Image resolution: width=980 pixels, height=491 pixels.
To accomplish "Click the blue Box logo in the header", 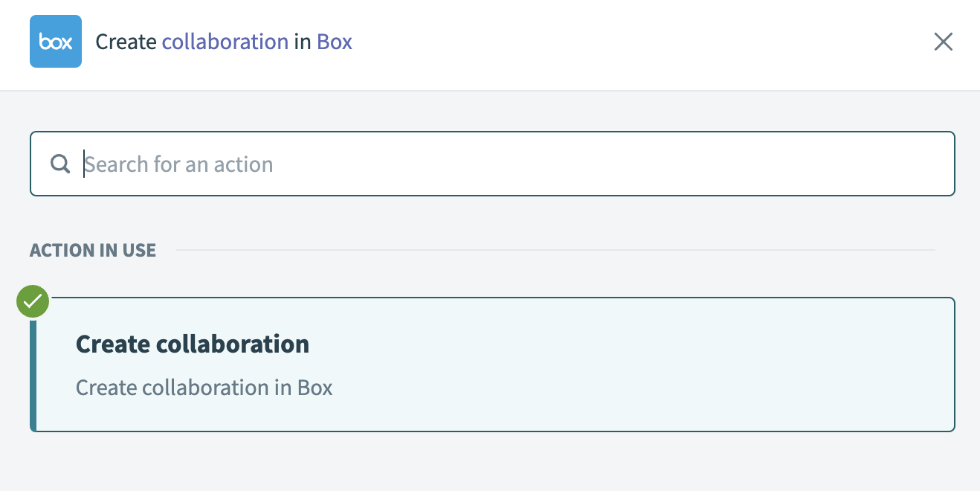I will point(56,41).
